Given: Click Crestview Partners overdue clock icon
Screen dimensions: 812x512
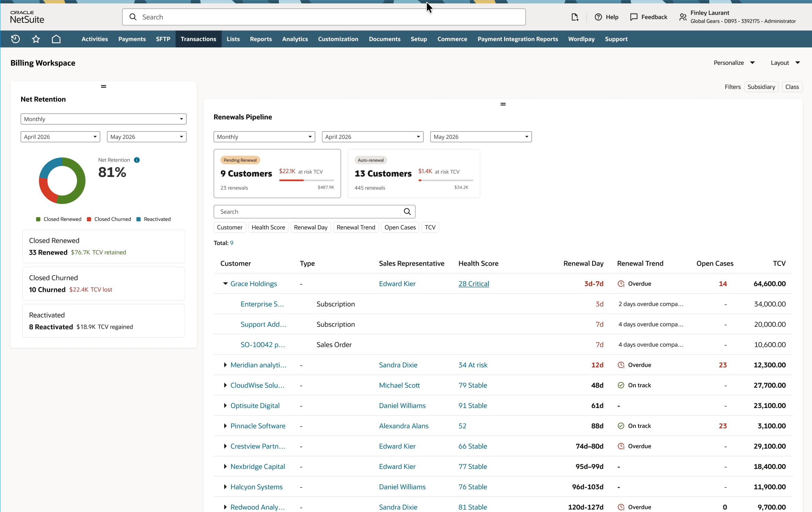Looking at the screenshot, I should tap(621, 446).
